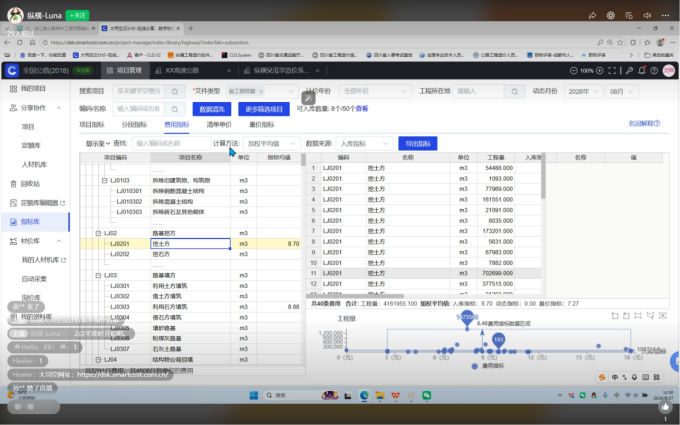The width and height of the screenshot is (680, 425).
Task: Click the blue C app logo
Action: [x=12, y=70]
